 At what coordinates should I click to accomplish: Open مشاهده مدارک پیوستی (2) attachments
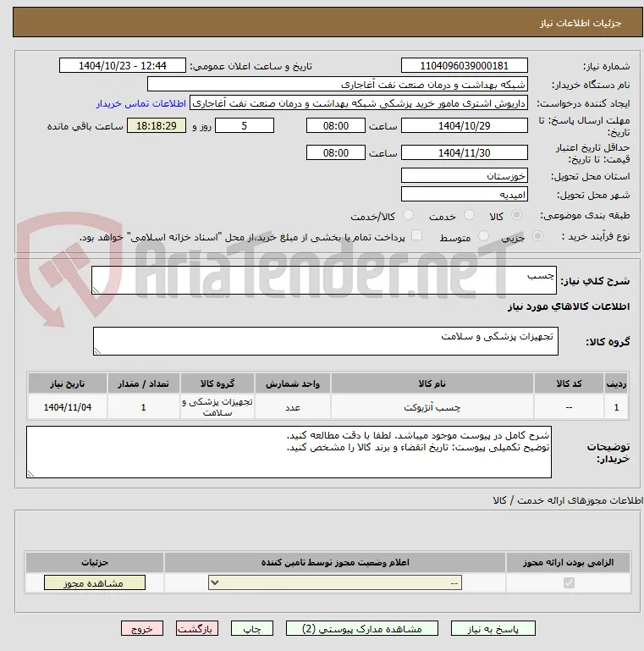[x=362, y=629]
